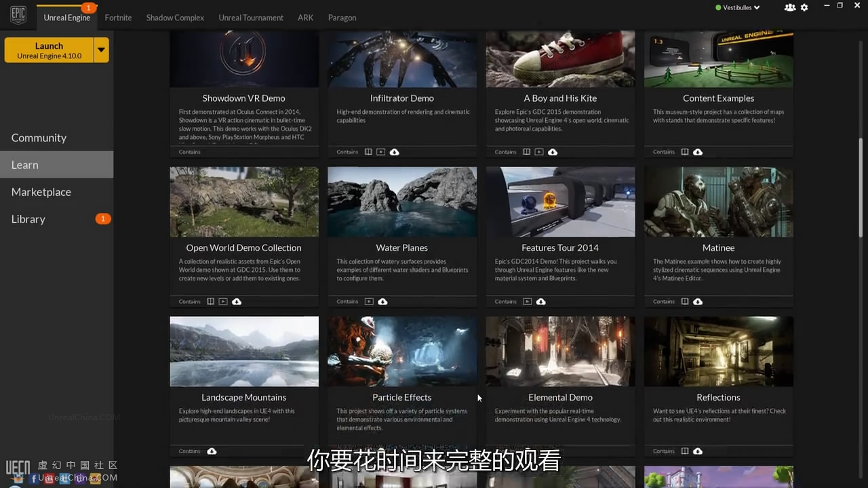Download Open World Demo Collection via cloud icon
Viewport: 868px width, 488px height.
coord(237,302)
